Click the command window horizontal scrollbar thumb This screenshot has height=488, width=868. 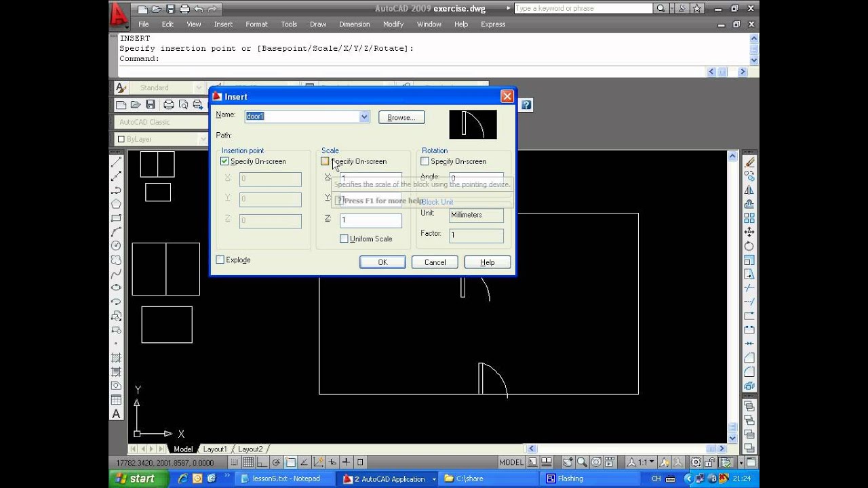tap(724, 72)
